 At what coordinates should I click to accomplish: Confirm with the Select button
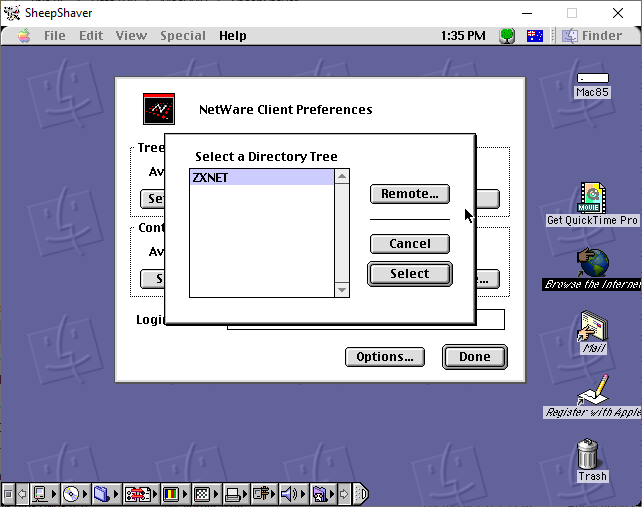(x=410, y=274)
